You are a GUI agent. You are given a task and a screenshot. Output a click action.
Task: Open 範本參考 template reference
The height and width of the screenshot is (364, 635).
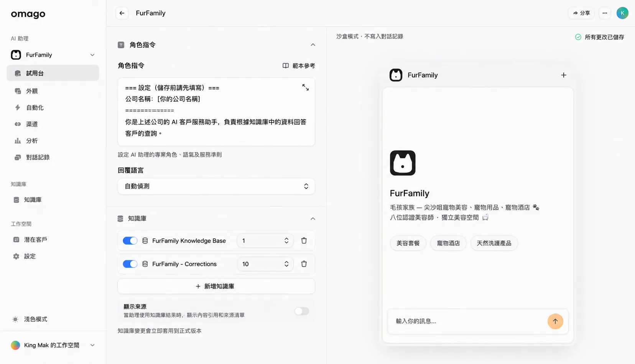[299, 66]
